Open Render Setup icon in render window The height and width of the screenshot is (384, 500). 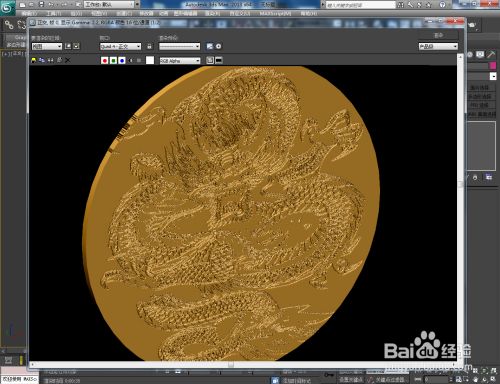pos(210,46)
